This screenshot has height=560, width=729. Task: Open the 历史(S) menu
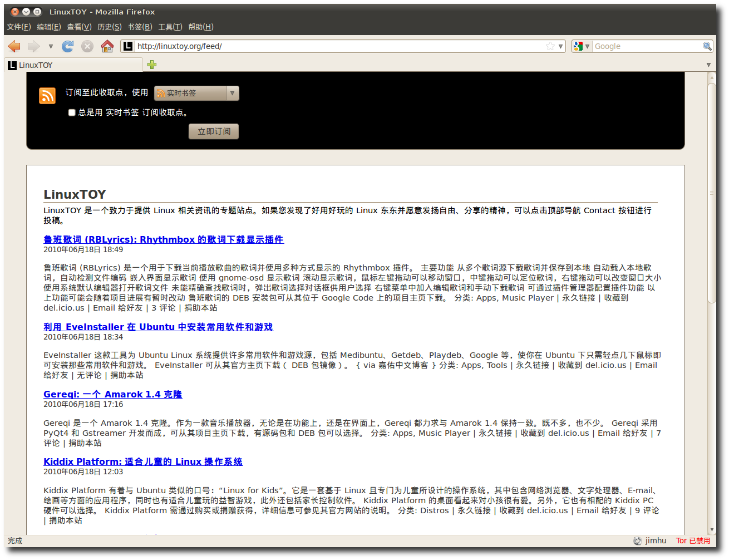110,27
